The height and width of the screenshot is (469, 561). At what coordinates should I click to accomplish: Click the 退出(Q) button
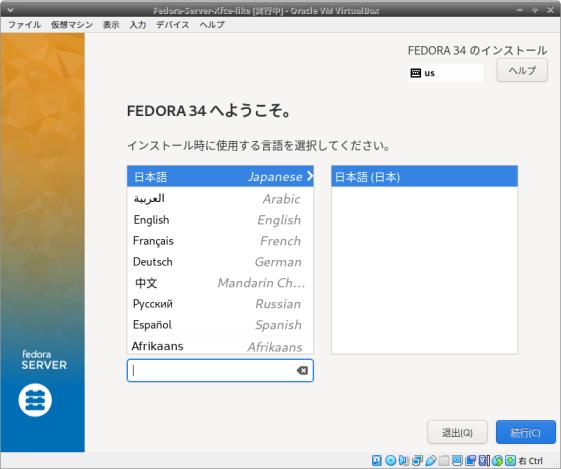coord(457,433)
